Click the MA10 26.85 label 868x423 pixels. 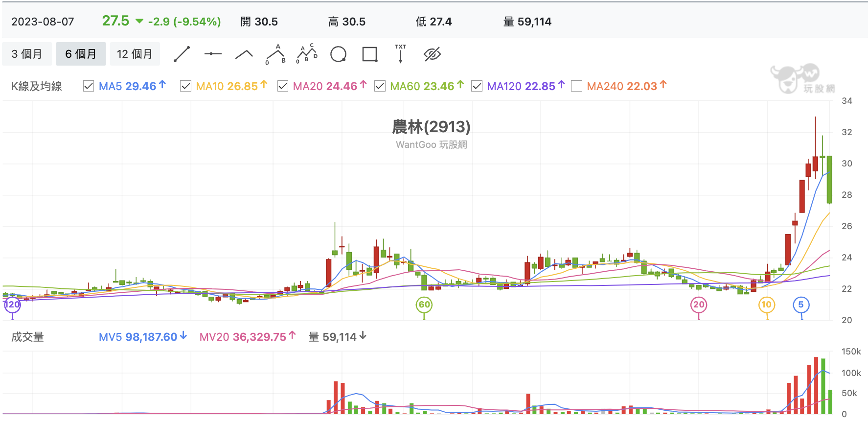pyautogui.click(x=231, y=86)
